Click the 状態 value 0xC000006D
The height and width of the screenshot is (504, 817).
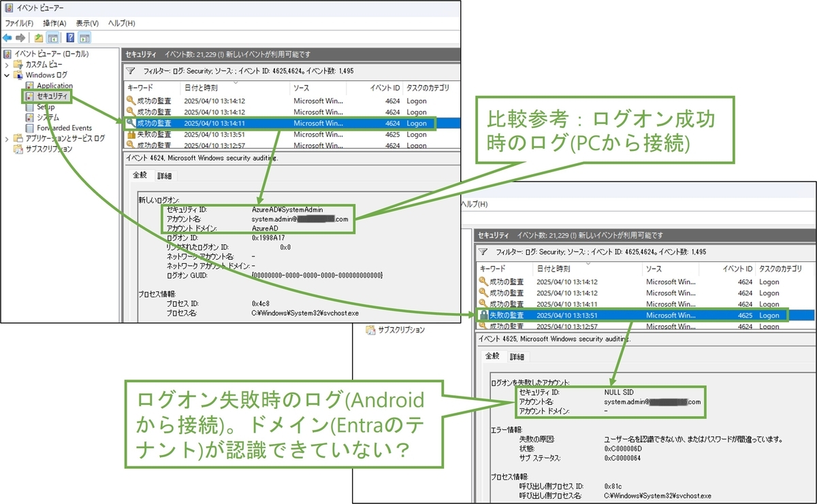click(x=623, y=448)
